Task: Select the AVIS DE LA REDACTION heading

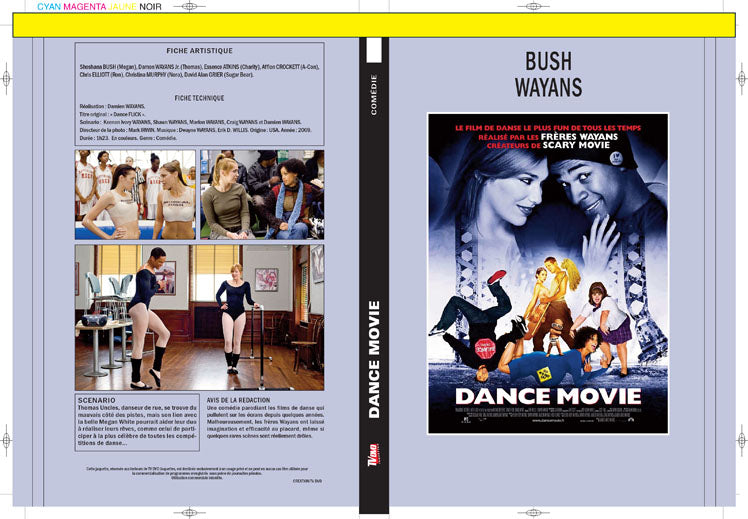Action: pos(238,400)
